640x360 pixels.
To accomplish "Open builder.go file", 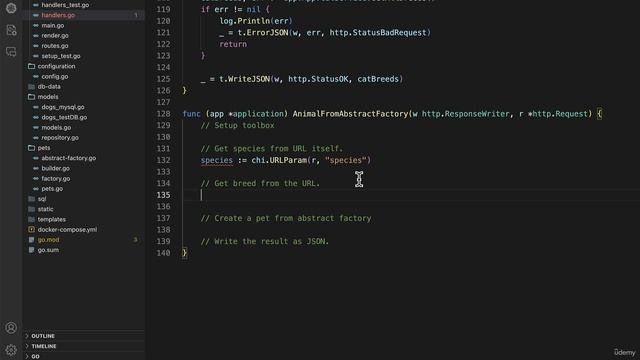I will 56,168.
